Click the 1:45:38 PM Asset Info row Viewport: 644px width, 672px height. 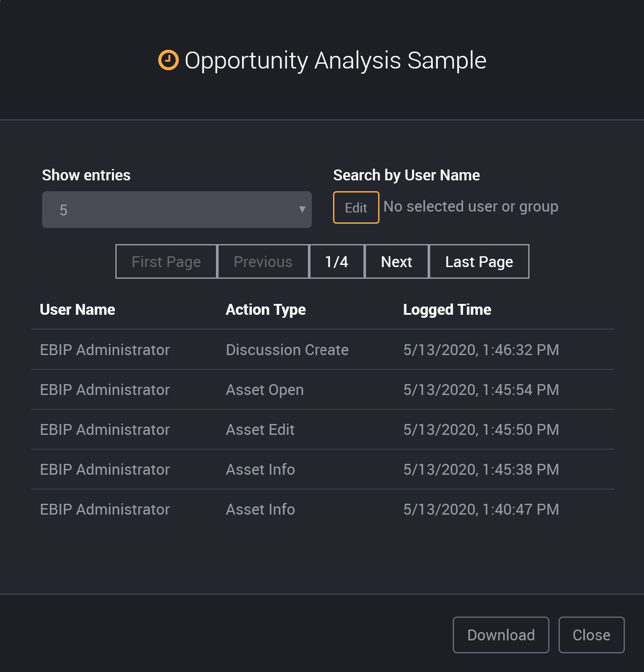click(x=323, y=470)
